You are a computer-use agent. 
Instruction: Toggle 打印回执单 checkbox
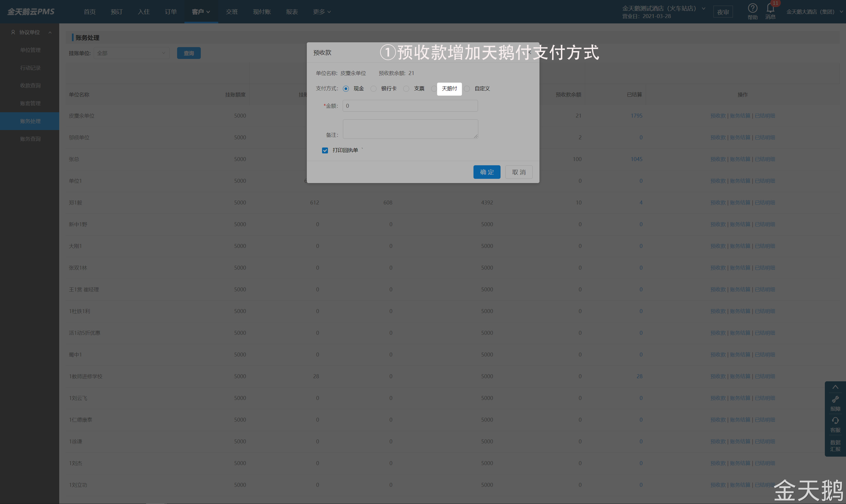pos(325,150)
